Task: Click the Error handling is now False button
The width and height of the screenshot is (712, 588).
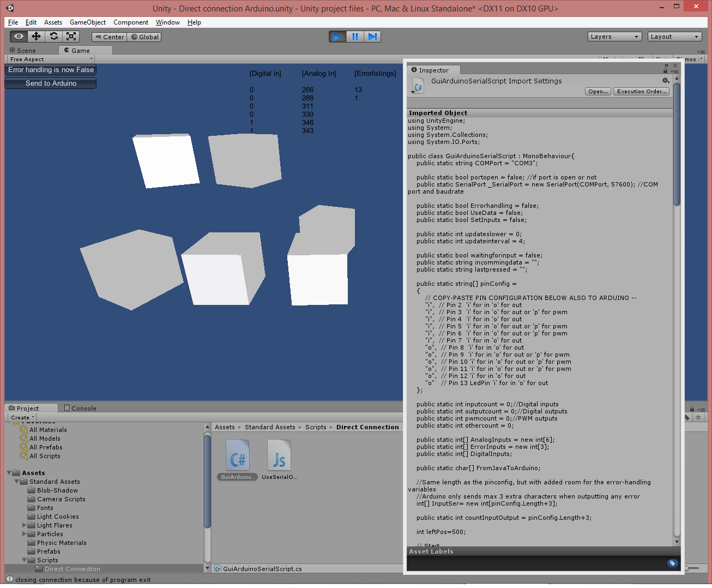Action: click(x=51, y=70)
